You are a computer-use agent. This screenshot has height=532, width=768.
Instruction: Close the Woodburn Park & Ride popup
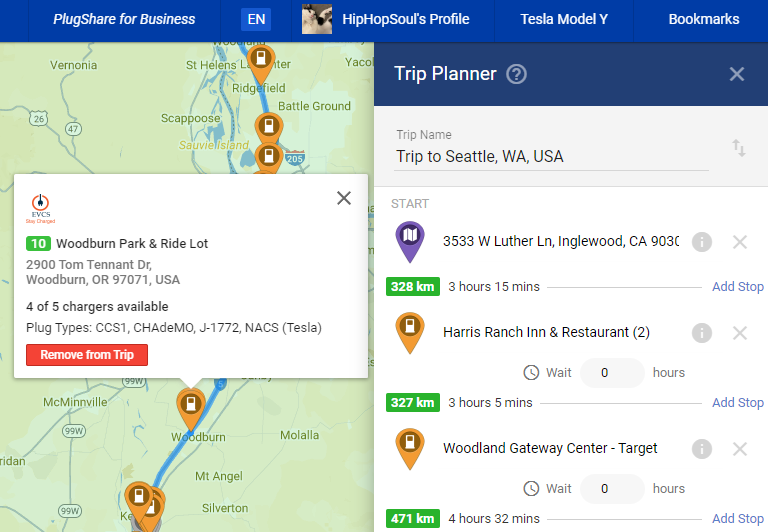coord(344,198)
